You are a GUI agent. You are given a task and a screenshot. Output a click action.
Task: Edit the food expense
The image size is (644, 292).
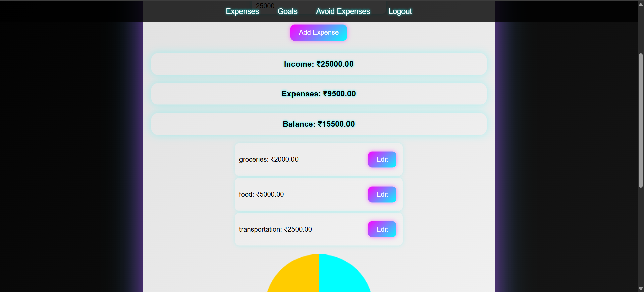click(x=382, y=194)
